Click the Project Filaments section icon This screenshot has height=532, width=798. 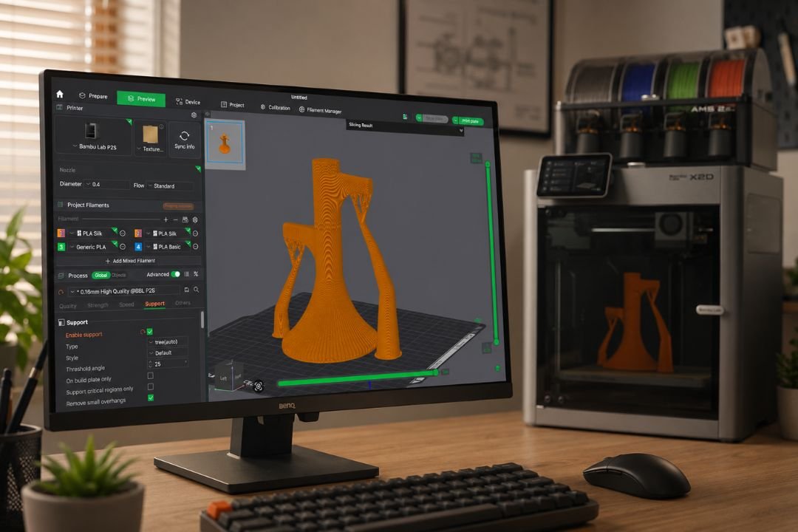coord(61,205)
